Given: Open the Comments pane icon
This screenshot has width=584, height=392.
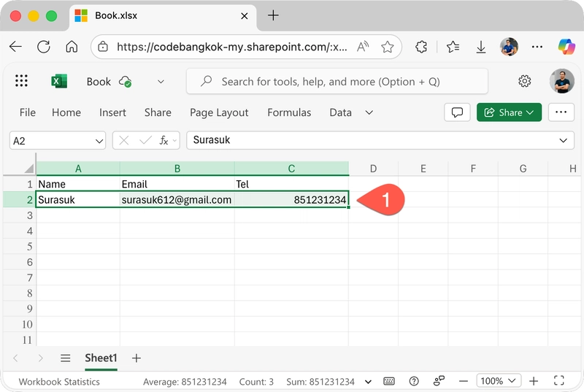Looking at the screenshot, I should (x=458, y=112).
